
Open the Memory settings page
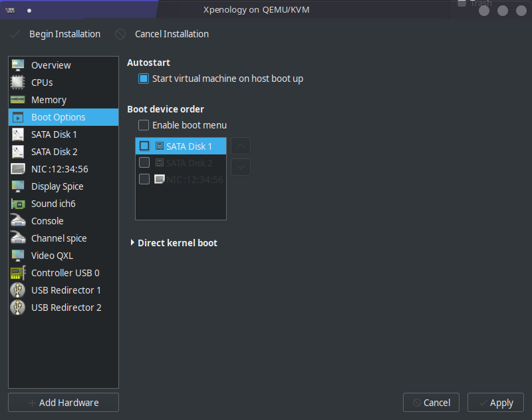63,100
